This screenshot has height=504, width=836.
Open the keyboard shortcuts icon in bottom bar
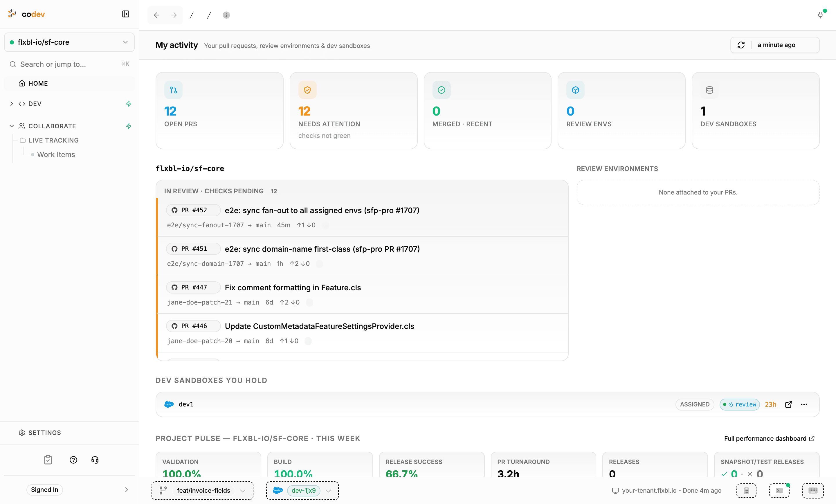pyautogui.click(x=813, y=490)
